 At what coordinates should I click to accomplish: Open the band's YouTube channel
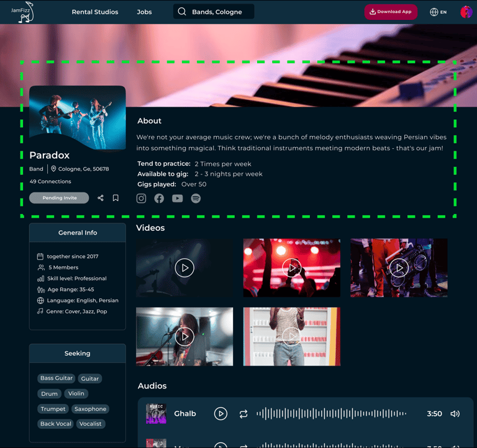(x=178, y=199)
